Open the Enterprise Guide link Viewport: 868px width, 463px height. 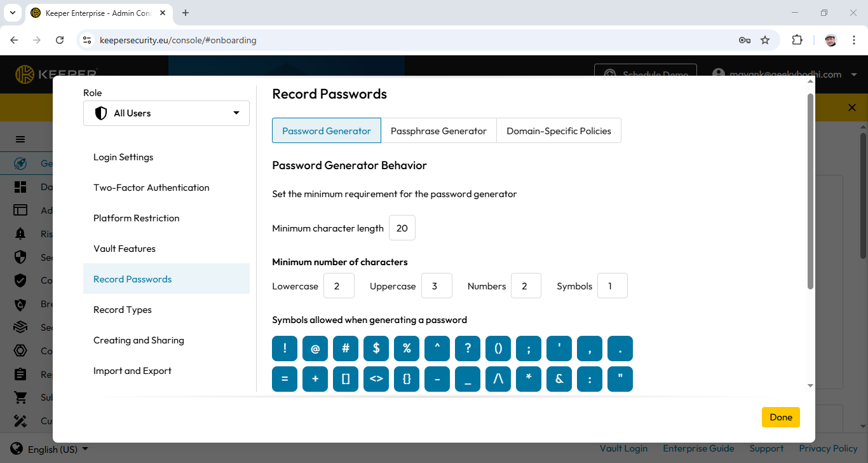[698, 448]
